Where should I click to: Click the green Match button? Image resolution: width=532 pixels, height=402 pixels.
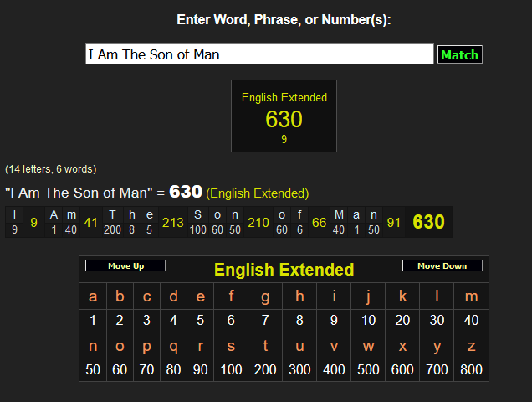click(459, 54)
